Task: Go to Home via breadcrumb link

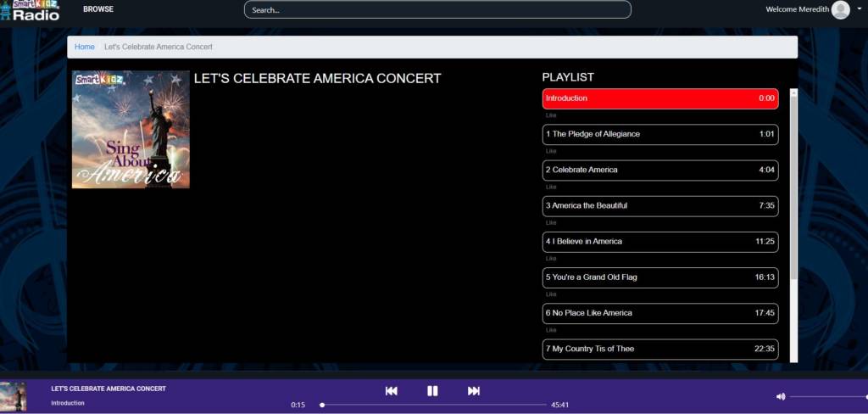Action: click(85, 47)
